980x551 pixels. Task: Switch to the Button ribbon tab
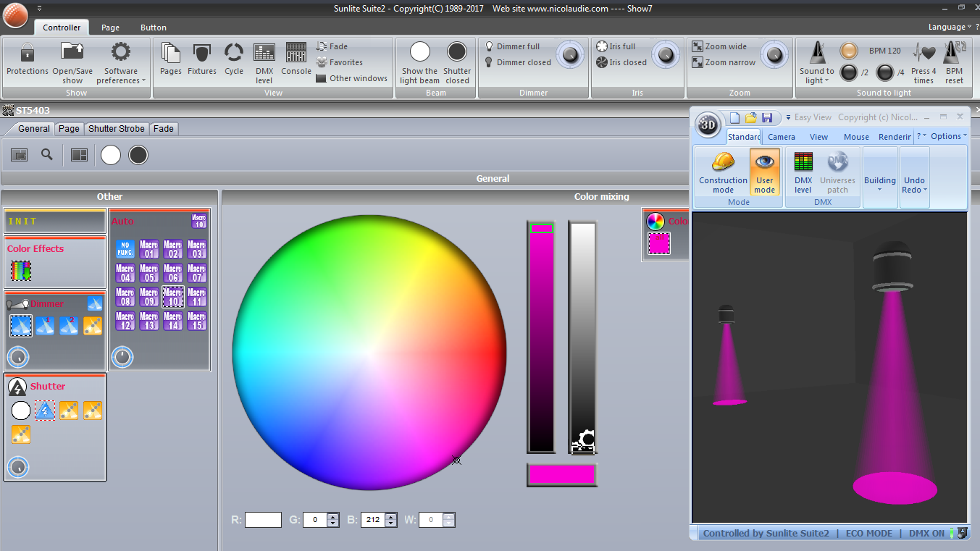tap(154, 28)
